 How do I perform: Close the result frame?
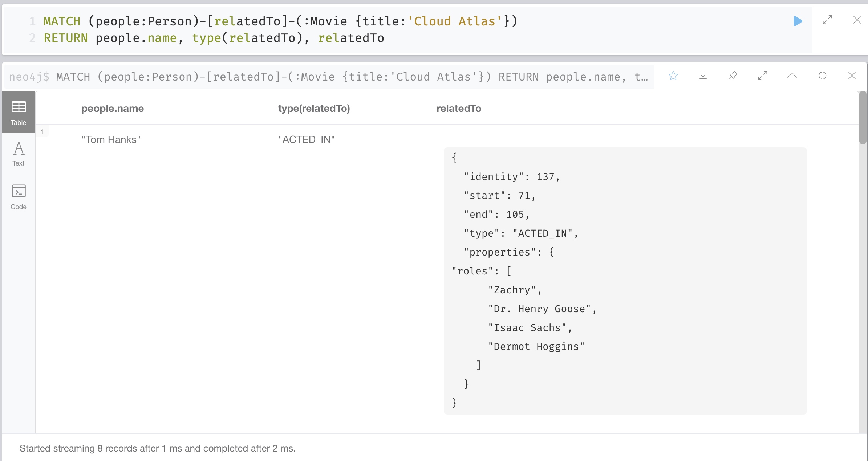(852, 76)
